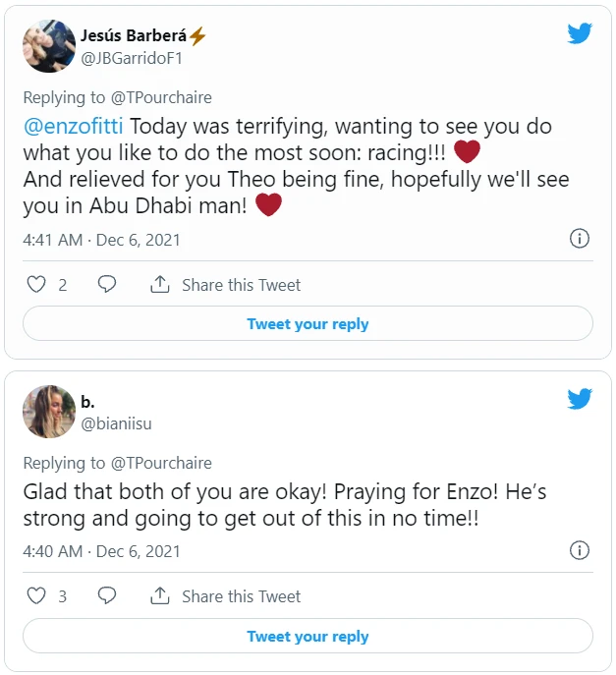Viewport: 616px width, 675px height.
Task: Open the @enzofitti mention link
Action: pos(74,127)
